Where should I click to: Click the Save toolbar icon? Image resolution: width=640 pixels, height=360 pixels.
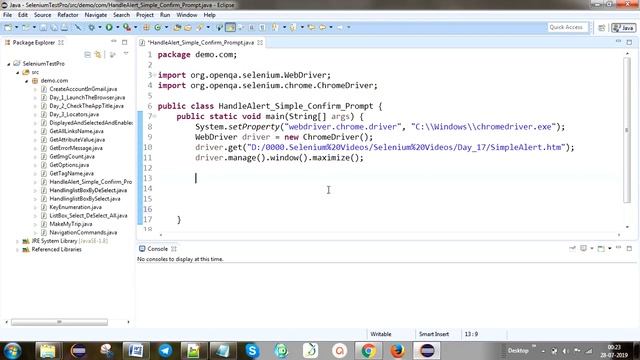43,27
